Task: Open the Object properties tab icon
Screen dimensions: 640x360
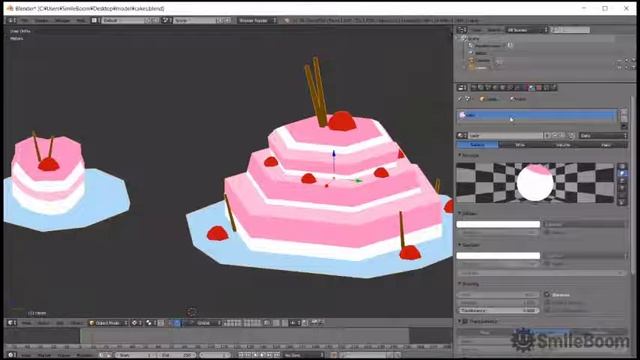Action: [x=503, y=87]
